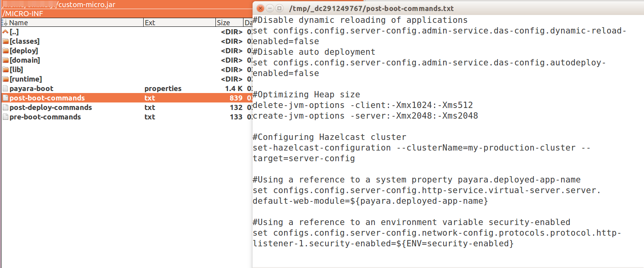Click the dynamic-reload- set command line

pos(439,31)
